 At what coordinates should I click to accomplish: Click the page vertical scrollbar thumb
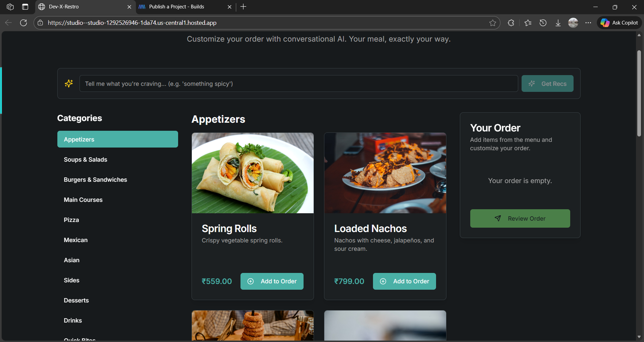tap(639, 94)
